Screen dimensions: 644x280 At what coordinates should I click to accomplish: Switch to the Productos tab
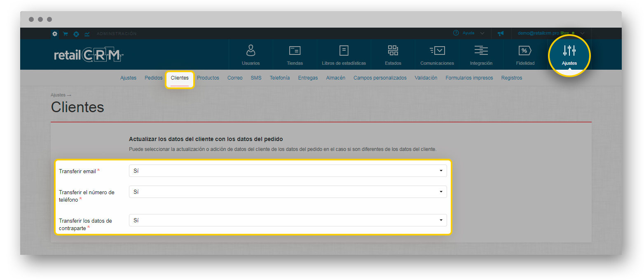pos(208,78)
